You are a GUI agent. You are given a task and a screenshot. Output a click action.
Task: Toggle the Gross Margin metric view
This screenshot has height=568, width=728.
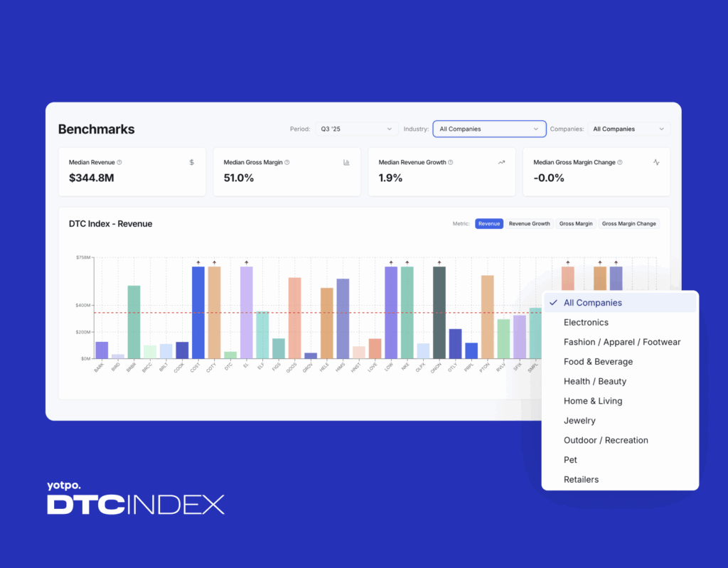tap(577, 223)
